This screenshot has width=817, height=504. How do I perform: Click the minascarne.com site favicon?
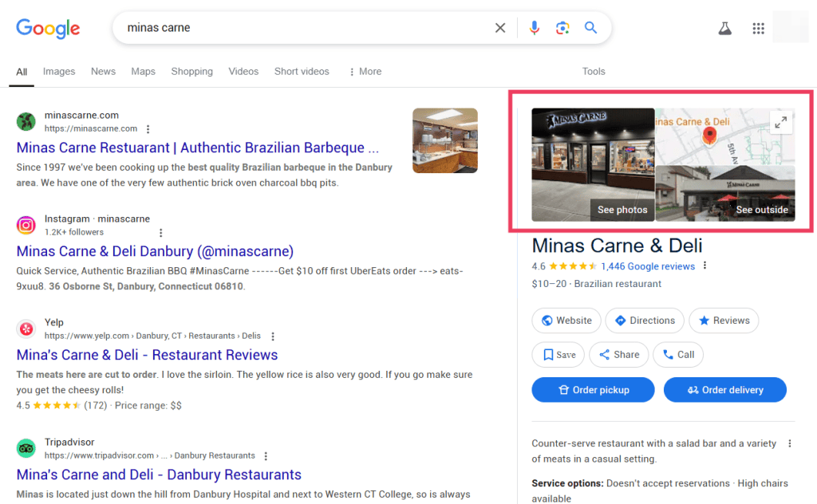26,121
